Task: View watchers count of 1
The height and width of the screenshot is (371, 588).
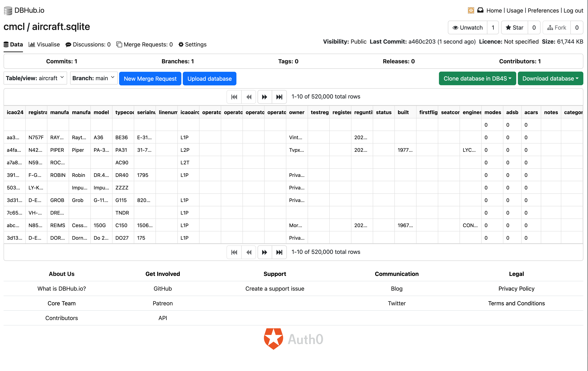Action: tap(493, 28)
